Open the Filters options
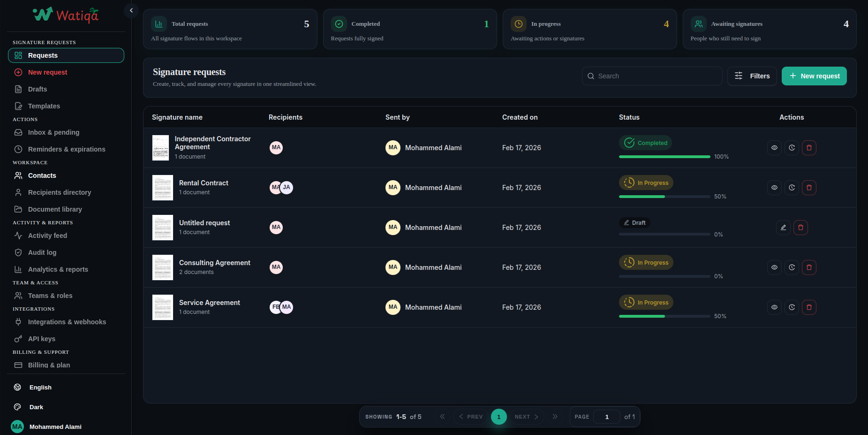The image size is (868, 435). point(752,76)
